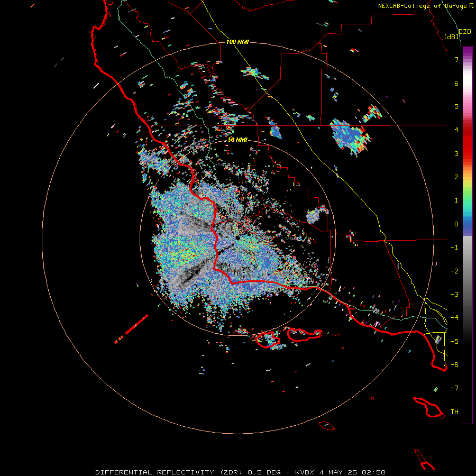Image resolution: width=476 pixels, height=476 pixels.
Task: Click the 5 value on the color scale
Action: pos(456,106)
